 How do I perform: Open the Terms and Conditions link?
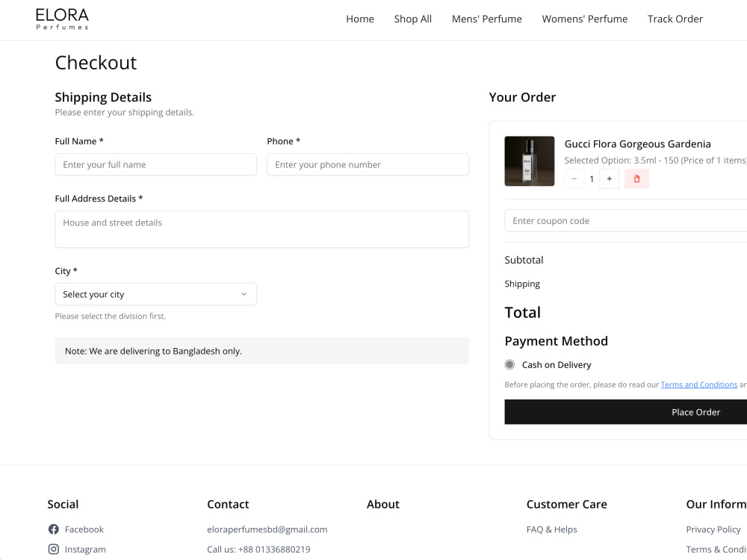[x=699, y=385]
